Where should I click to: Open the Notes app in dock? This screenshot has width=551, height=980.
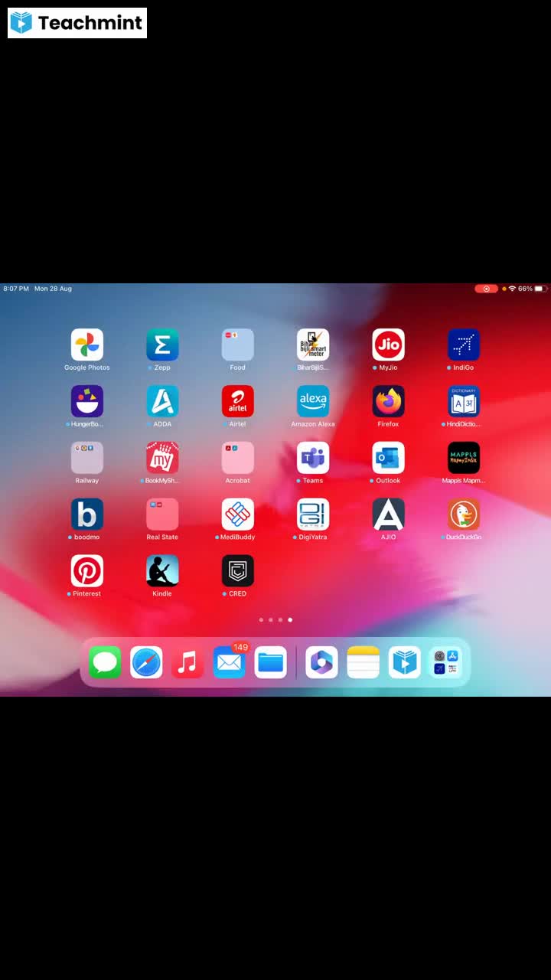point(364,662)
